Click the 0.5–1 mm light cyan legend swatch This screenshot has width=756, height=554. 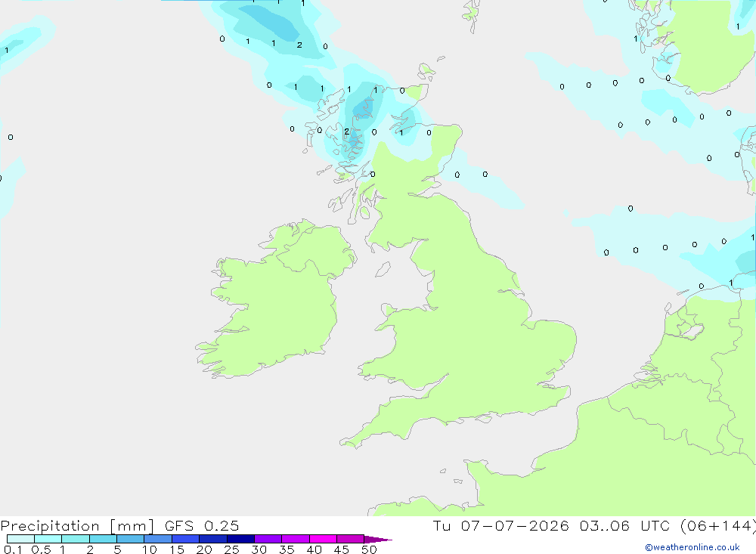(x=48, y=539)
